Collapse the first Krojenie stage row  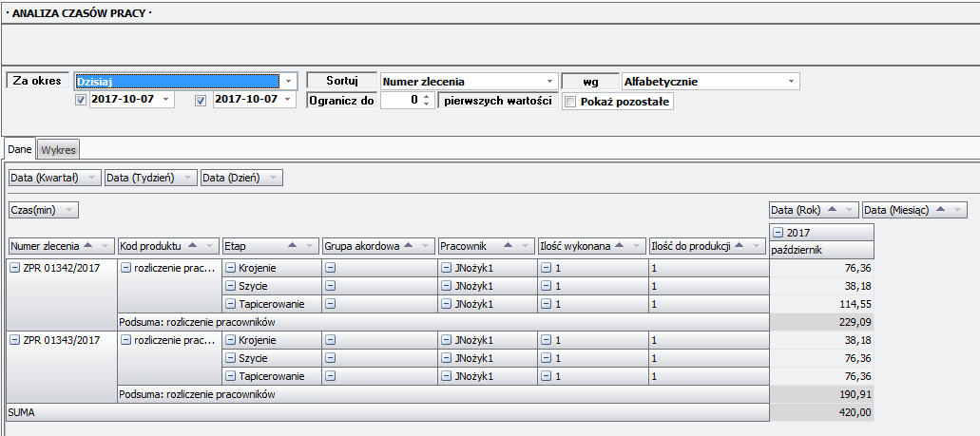(x=230, y=268)
